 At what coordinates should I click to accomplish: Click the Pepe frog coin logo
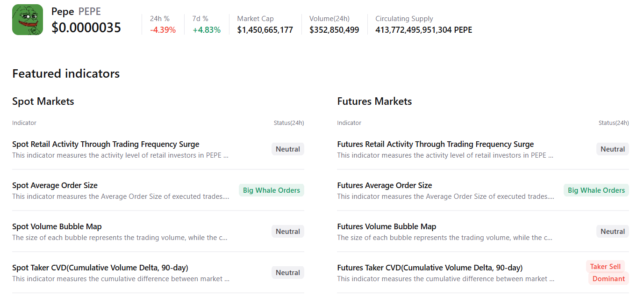(x=28, y=20)
